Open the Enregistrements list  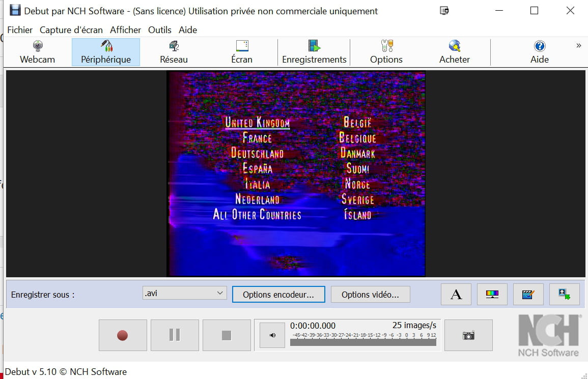coord(314,52)
